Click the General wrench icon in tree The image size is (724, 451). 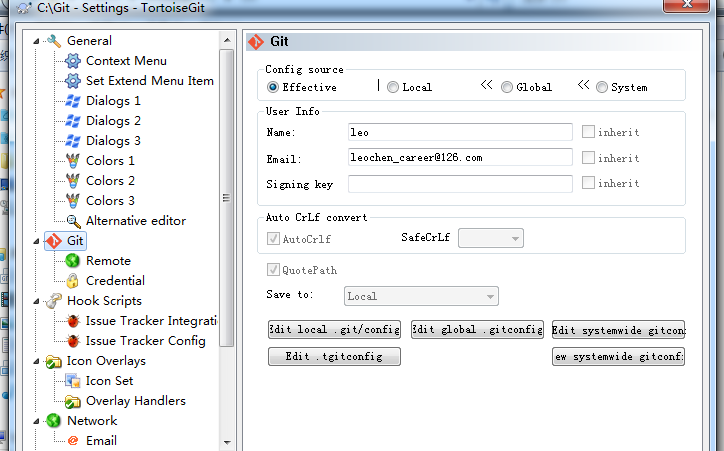coord(54,41)
